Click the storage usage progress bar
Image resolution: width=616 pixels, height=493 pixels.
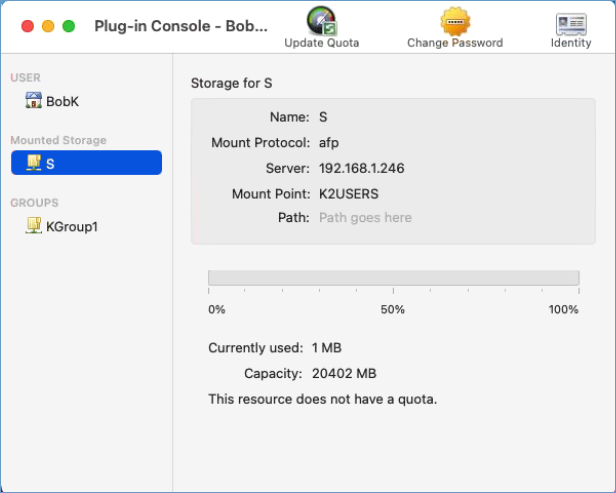coord(393,279)
